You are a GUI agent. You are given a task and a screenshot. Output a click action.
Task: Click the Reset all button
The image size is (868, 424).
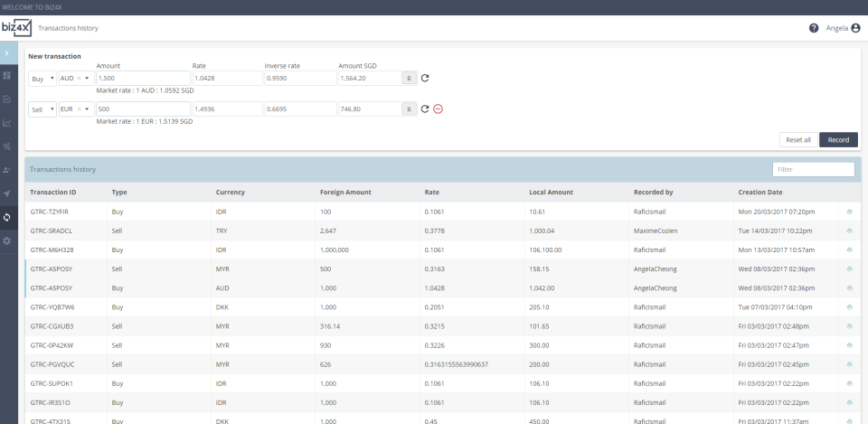tap(798, 140)
